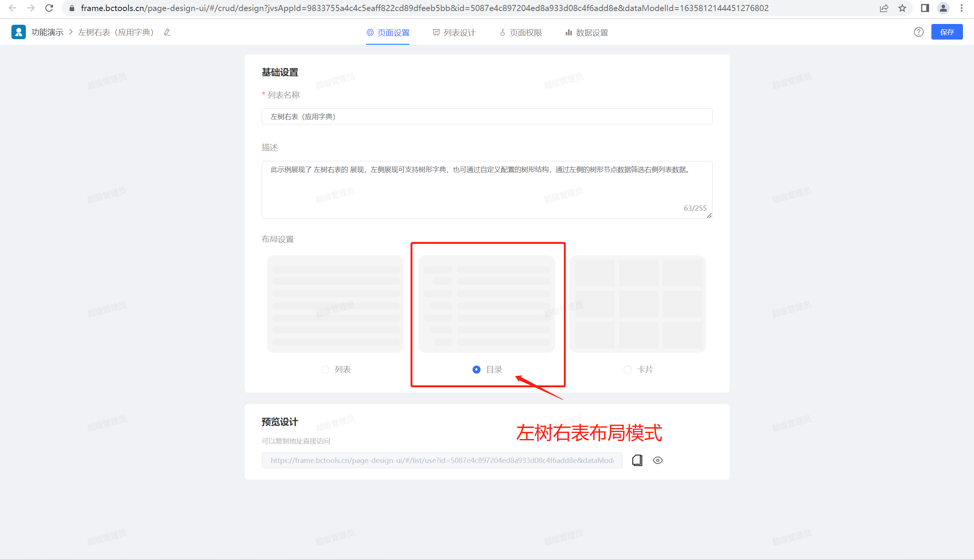Click the 保存 button

(947, 32)
